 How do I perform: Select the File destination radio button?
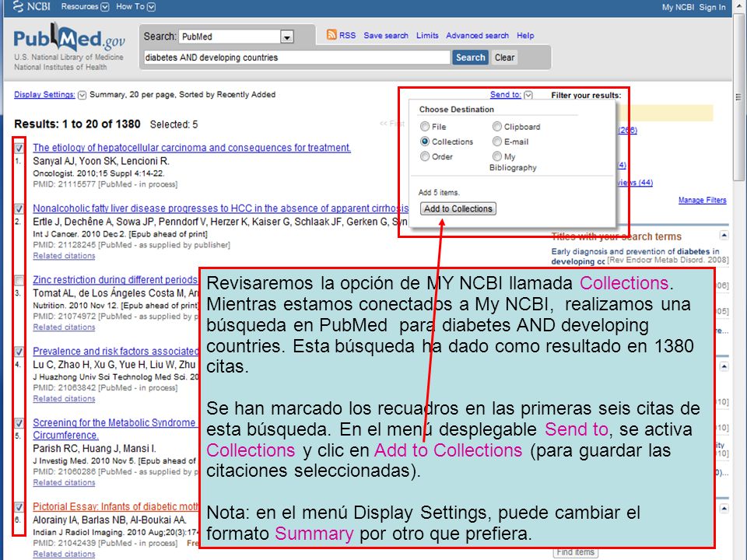(425, 126)
